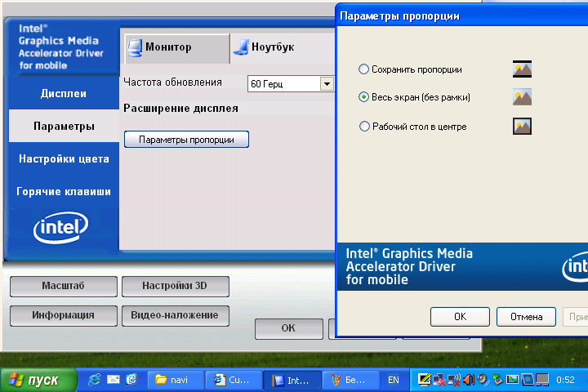Open Настройки цвета in the sidebar
This screenshot has height=392, width=588.
click(64, 159)
